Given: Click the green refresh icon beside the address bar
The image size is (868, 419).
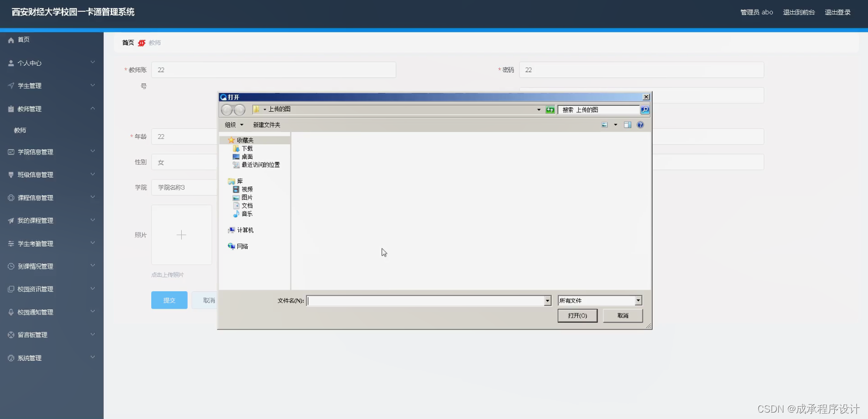Looking at the screenshot, I should (x=550, y=110).
